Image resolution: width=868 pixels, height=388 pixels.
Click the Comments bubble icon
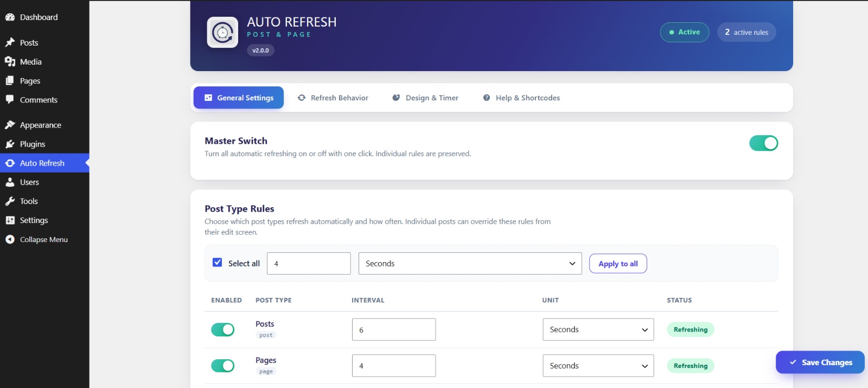click(10, 99)
